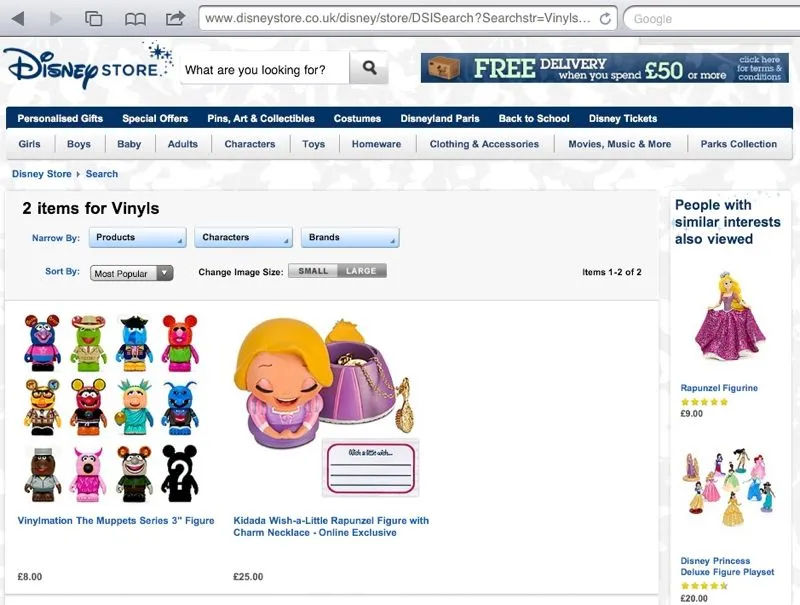Switch image size to SMALL
This screenshot has width=800, height=605.
[313, 271]
